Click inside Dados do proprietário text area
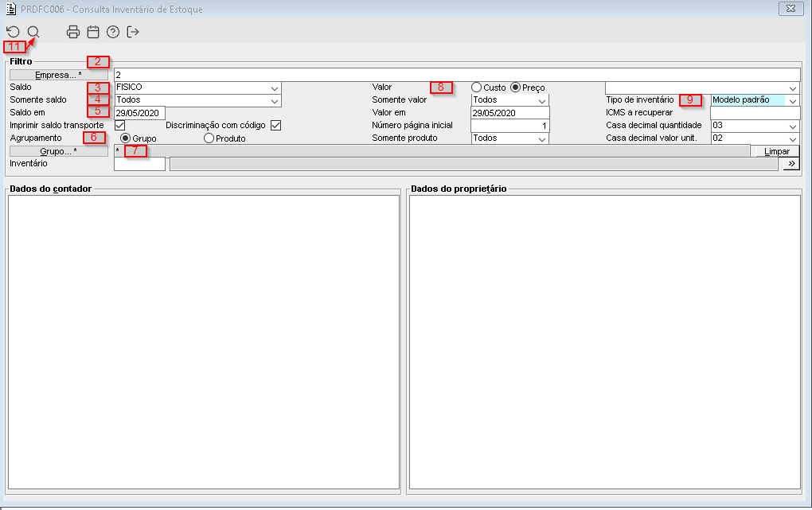The height and width of the screenshot is (510, 812). pos(605,342)
